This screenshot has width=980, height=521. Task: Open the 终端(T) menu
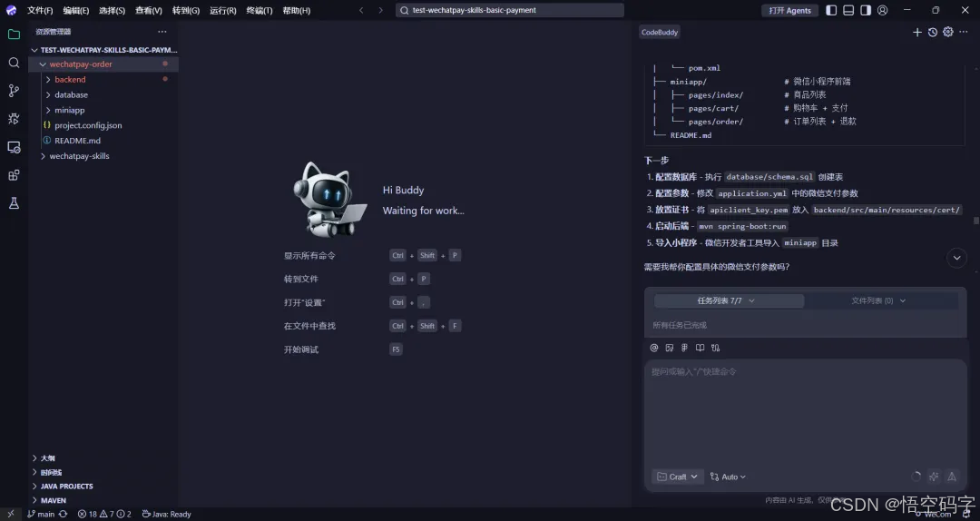[x=260, y=10]
